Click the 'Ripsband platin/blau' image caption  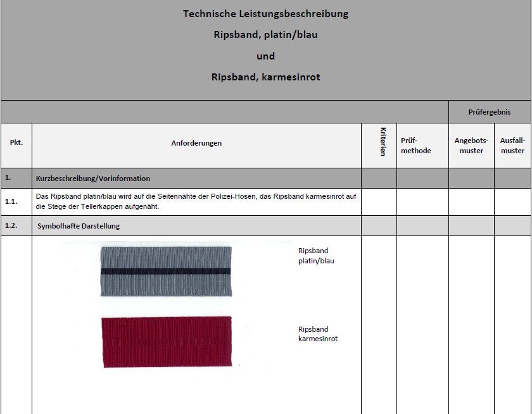[316, 256]
